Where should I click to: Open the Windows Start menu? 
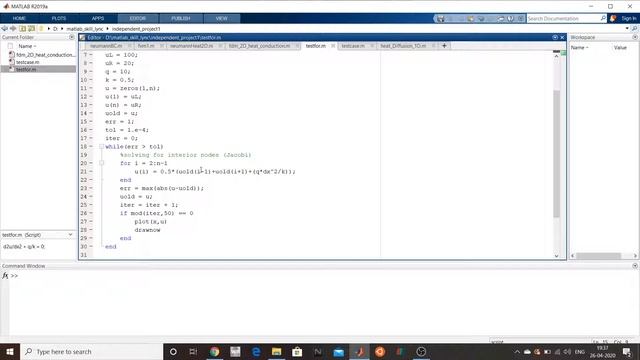click(10, 351)
